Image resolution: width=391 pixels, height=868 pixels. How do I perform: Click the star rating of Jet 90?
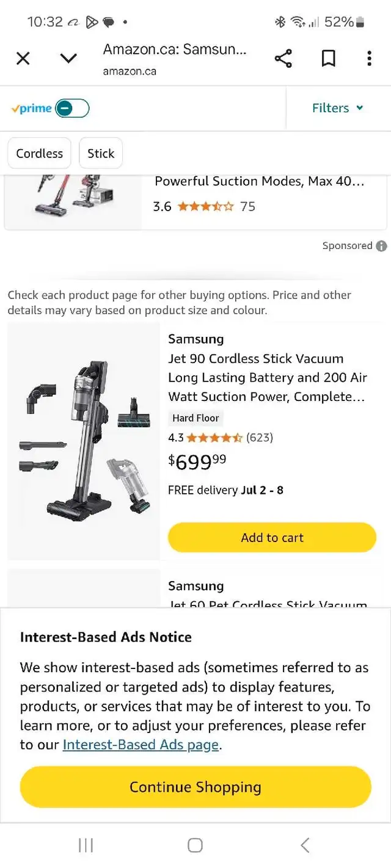pyautogui.click(x=214, y=438)
